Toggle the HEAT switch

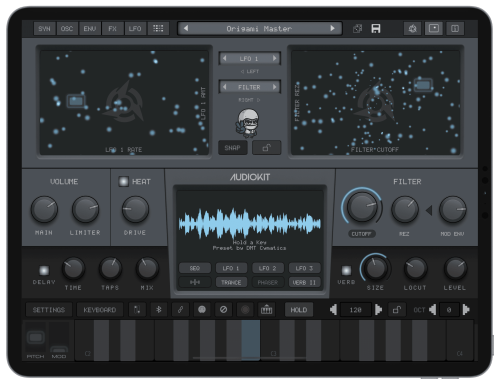124,181
